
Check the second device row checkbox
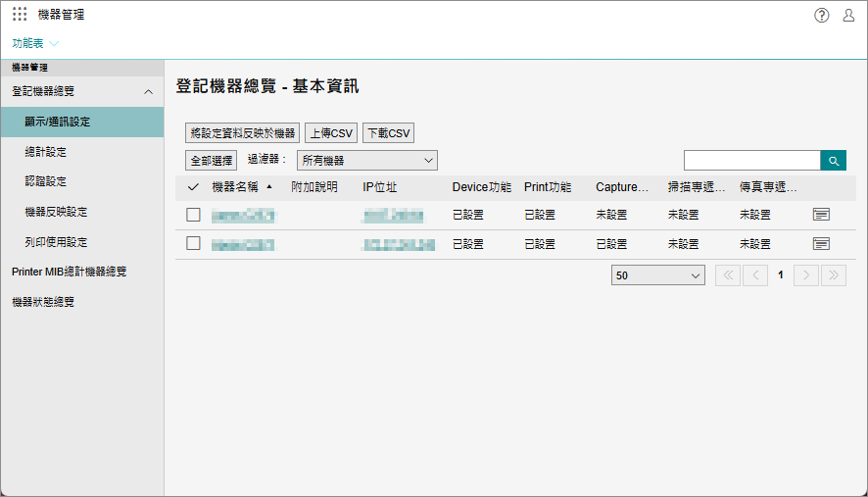pos(193,243)
